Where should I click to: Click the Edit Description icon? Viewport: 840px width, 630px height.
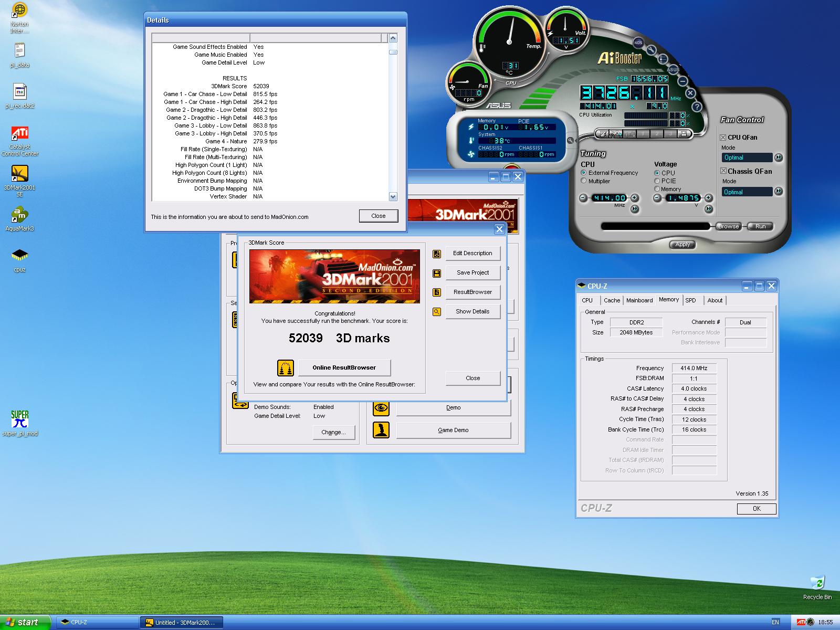(437, 254)
